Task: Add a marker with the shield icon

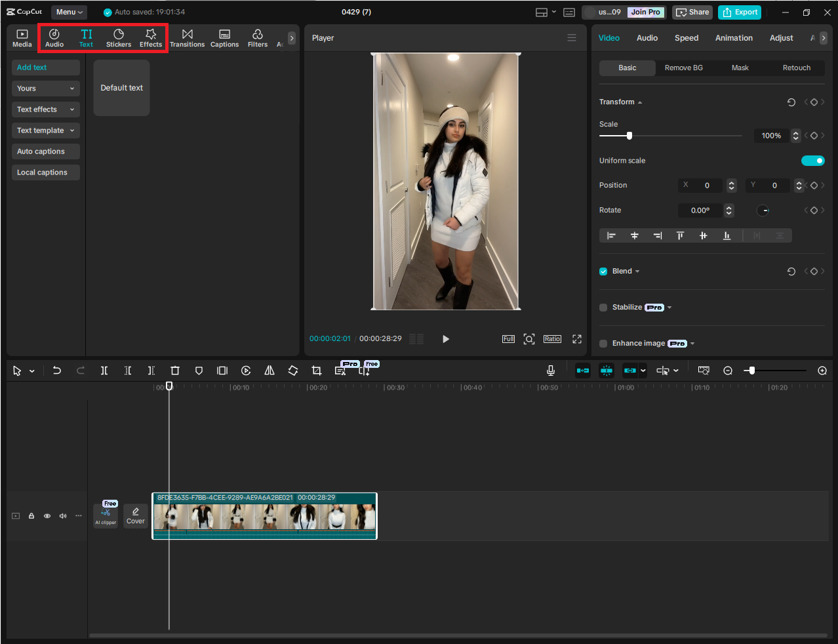Action: coord(199,371)
